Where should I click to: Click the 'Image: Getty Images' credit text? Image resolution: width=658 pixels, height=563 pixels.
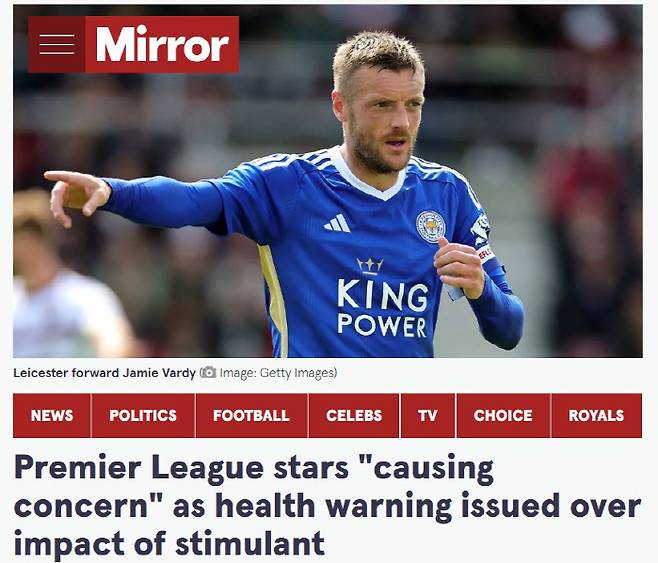(278, 373)
